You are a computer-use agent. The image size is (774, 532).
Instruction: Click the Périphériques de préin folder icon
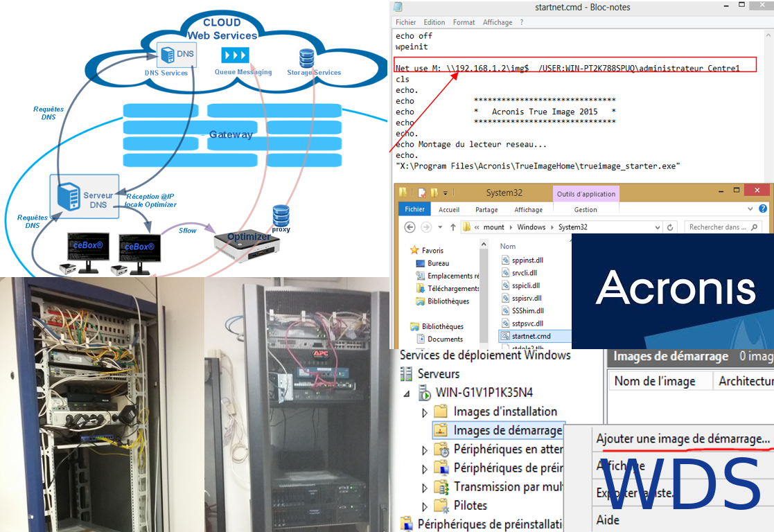(441, 468)
